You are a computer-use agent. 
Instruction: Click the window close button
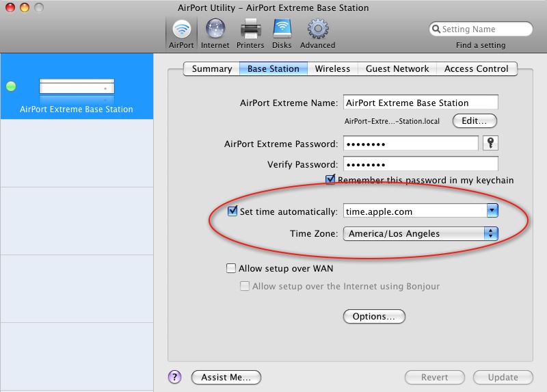click(10, 8)
